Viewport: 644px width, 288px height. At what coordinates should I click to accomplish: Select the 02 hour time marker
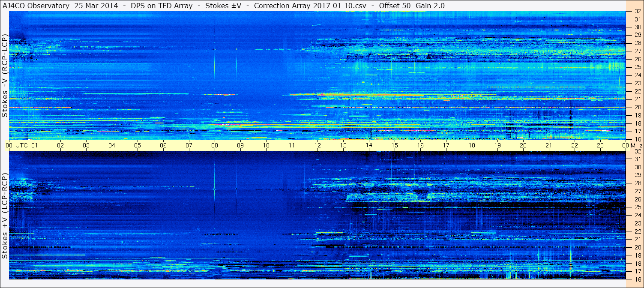[x=60, y=145]
